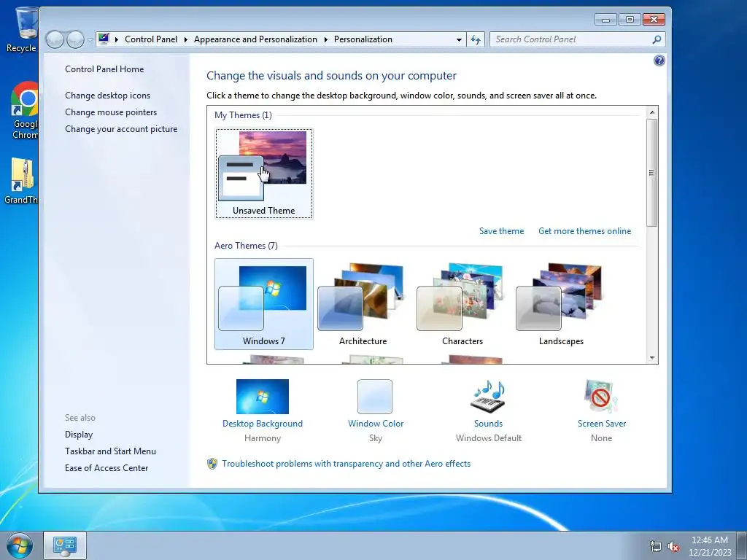Click the Screen Saver text link
The image size is (747, 560).
pyautogui.click(x=602, y=424)
